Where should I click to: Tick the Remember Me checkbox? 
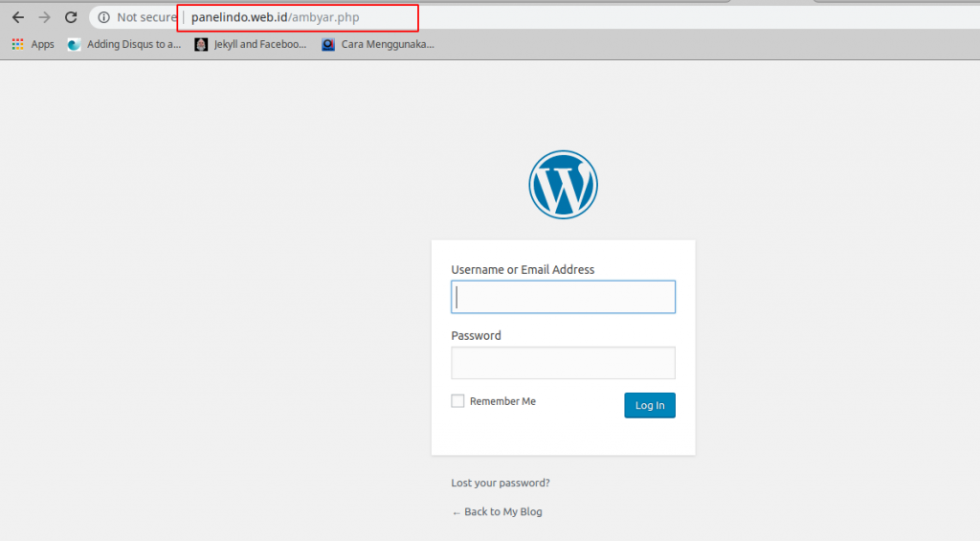pos(457,401)
